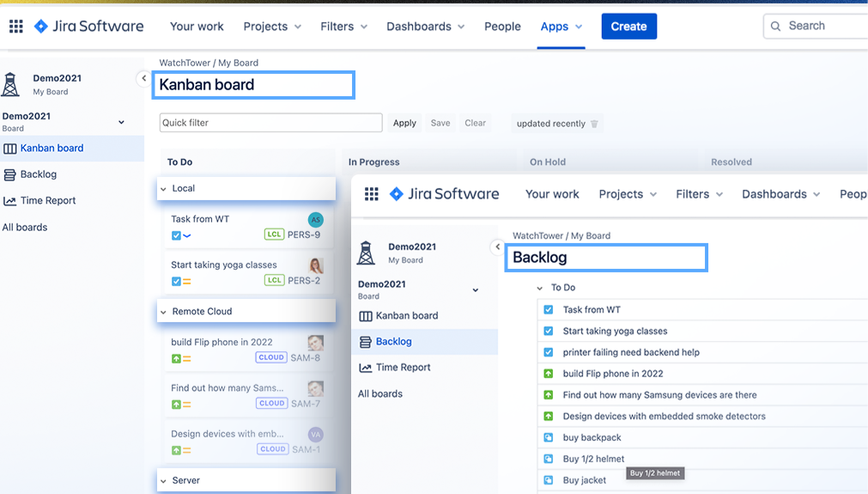Click the Clear filter button
This screenshot has width=868, height=494.
(475, 123)
